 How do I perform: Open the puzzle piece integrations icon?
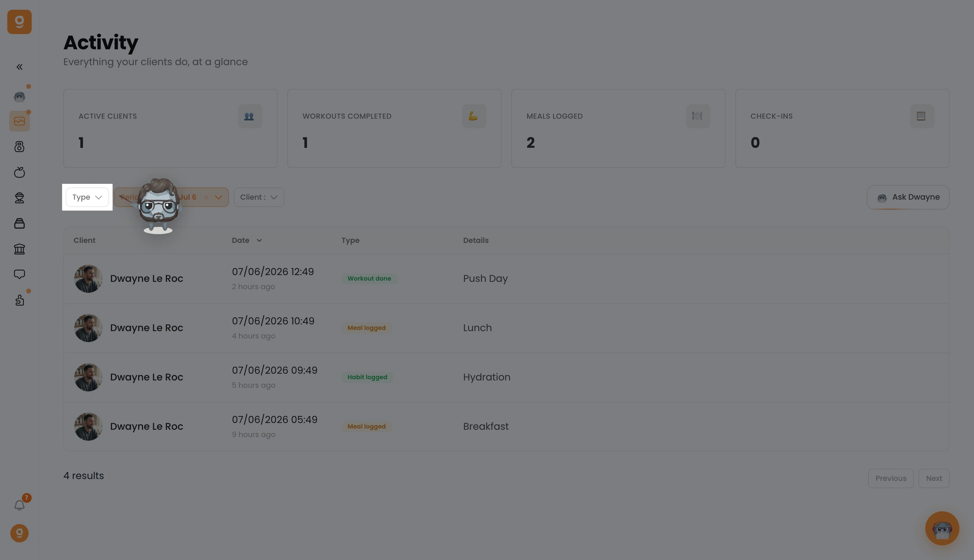pyautogui.click(x=19, y=300)
